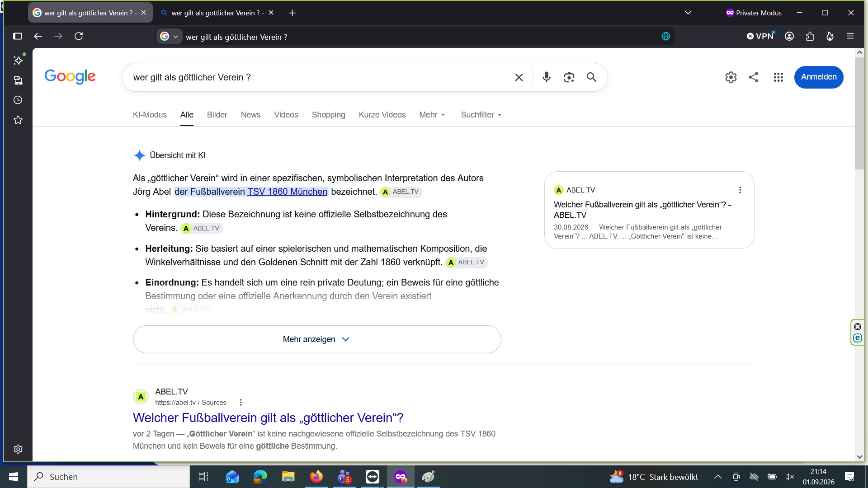This screenshot has height=488, width=868.
Task: Open the sidebar settings gear
Action: point(18,449)
